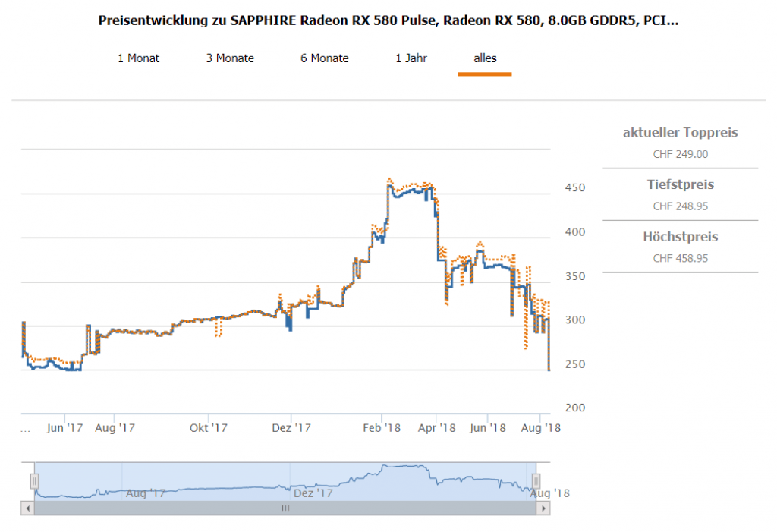Switch to the 3 Monate tab
The width and height of the screenshot is (777, 532).
(230, 58)
